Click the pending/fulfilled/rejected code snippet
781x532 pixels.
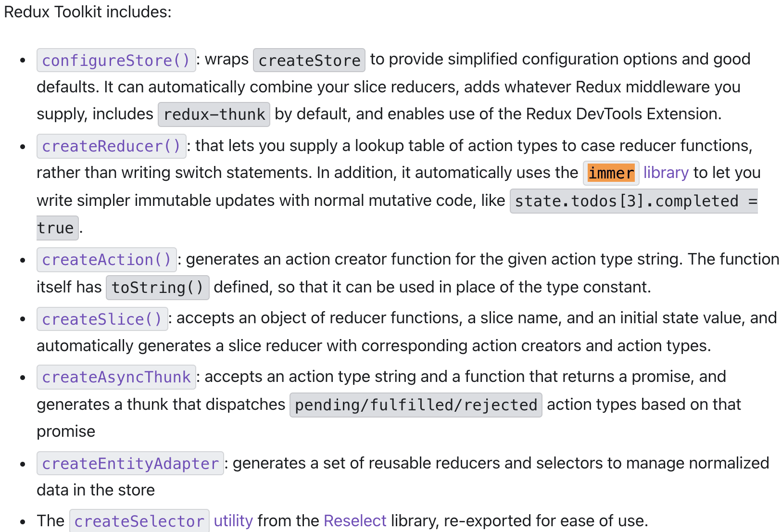pyautogui.click(x=416, y=405)
